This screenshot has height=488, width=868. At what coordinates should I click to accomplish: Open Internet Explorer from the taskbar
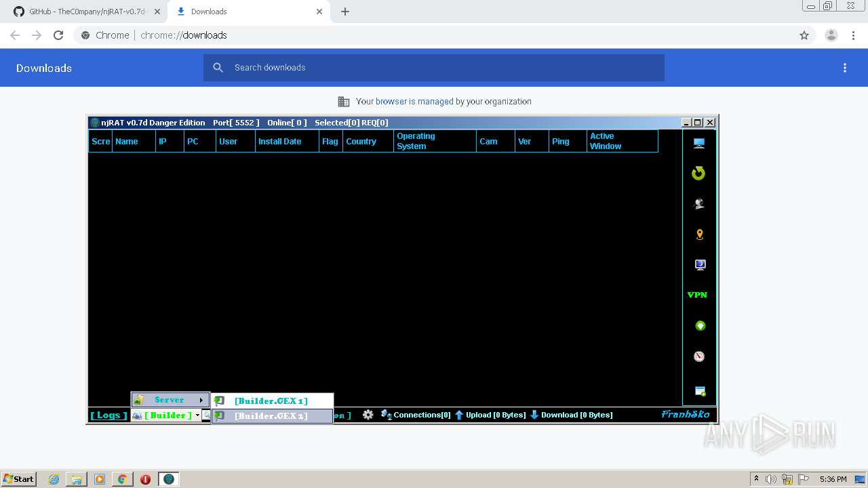[x=54, y=479]
